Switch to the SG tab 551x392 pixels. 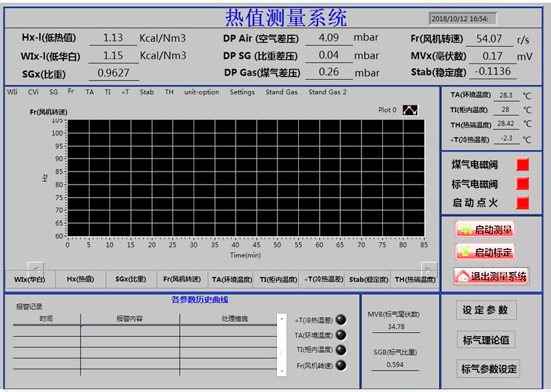click(54, 92)
